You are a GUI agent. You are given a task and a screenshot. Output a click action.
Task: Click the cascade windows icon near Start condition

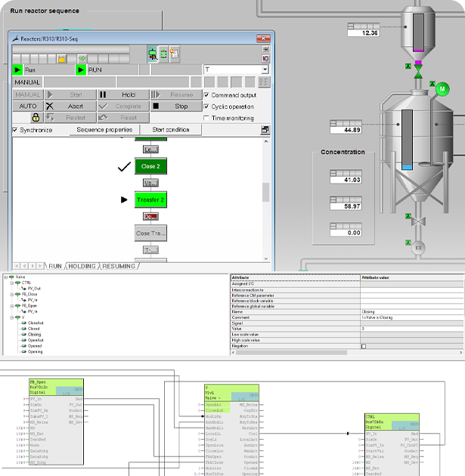[265, 130]
